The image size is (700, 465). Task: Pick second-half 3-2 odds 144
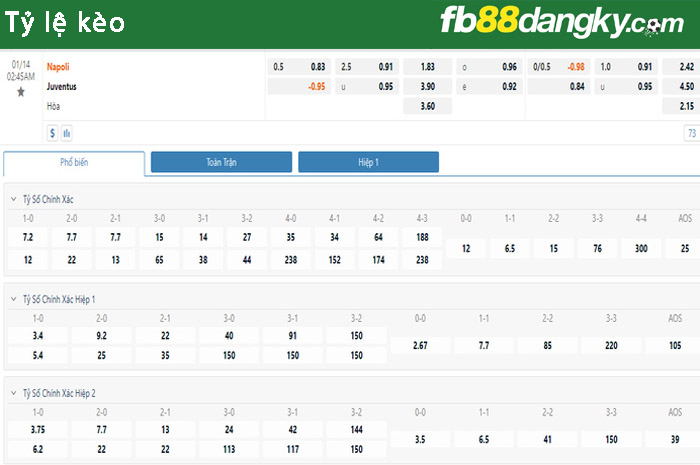coord(356,430)
